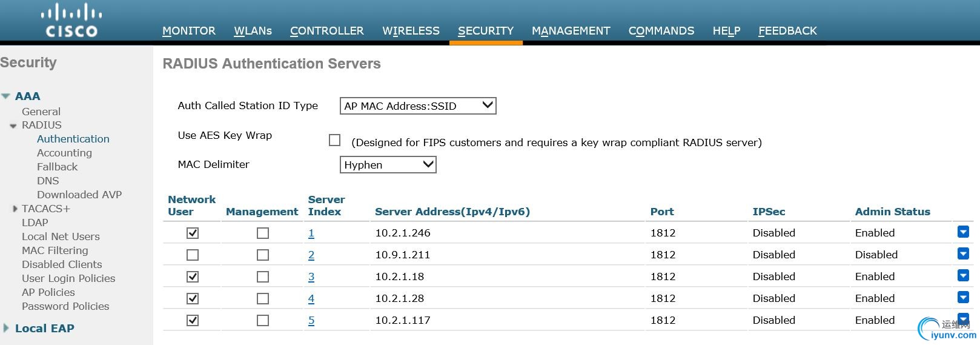Toggle the Use AES Key Wrap checkbox
Screen dimensions: 980x345
point(334,140)
